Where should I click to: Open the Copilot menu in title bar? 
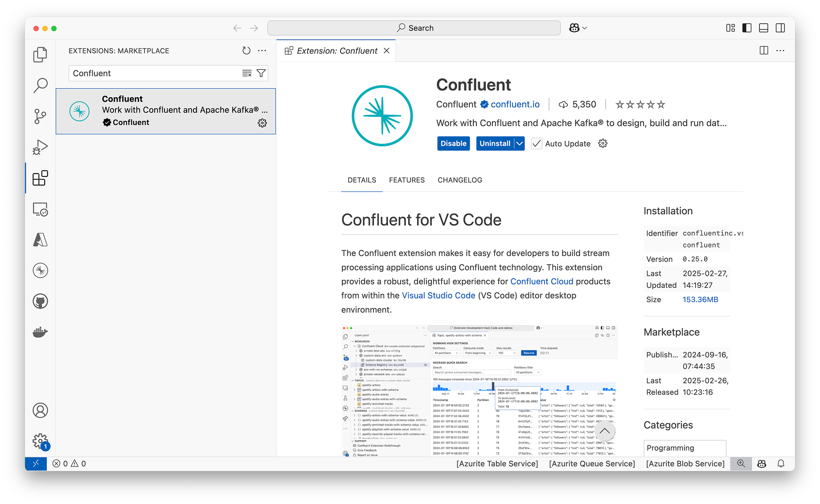(578, 28)
